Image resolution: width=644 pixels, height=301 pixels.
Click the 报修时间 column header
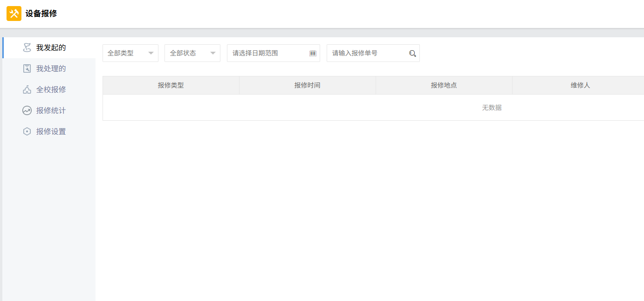308,85
